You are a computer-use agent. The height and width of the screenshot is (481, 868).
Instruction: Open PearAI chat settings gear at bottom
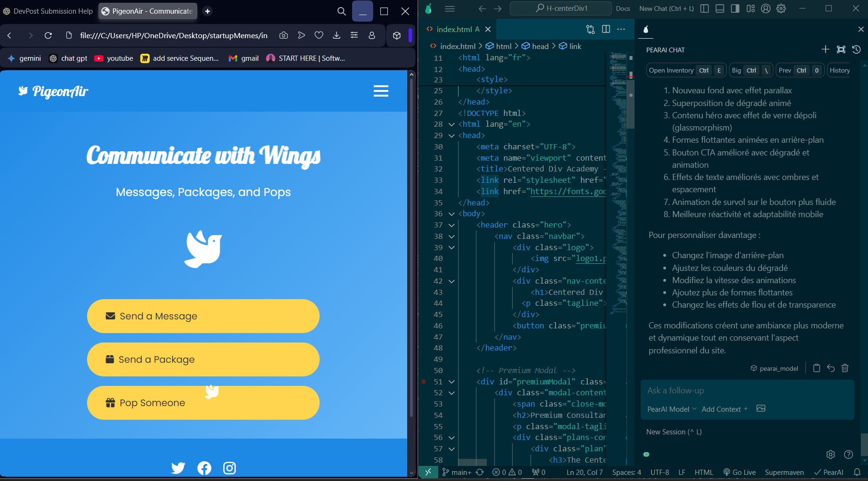(x=830, y=454)
